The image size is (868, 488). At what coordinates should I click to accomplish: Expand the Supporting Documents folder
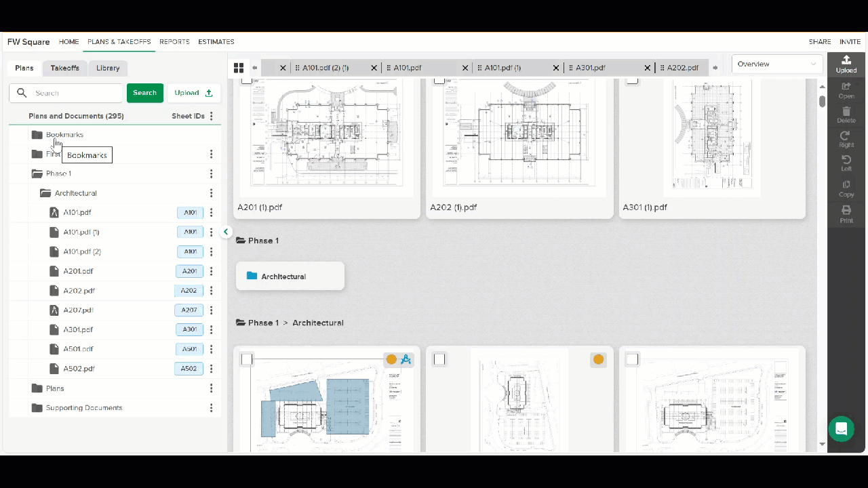37,408
